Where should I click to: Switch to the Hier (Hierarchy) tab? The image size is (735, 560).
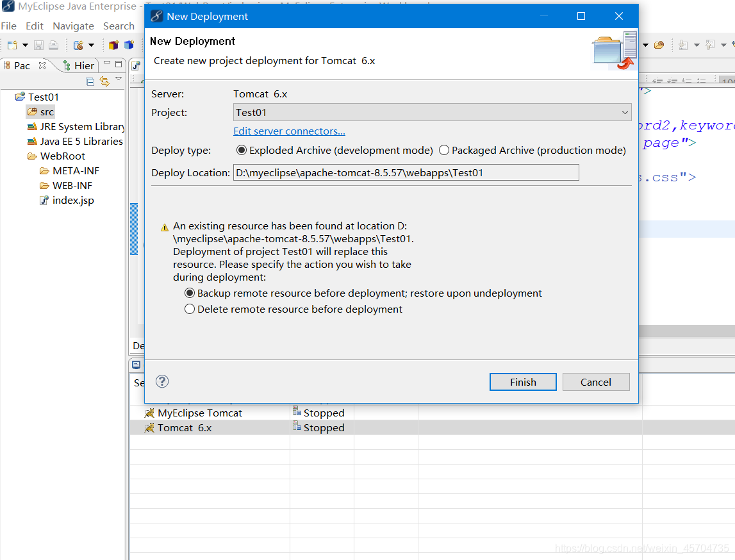tap(79, 65)
